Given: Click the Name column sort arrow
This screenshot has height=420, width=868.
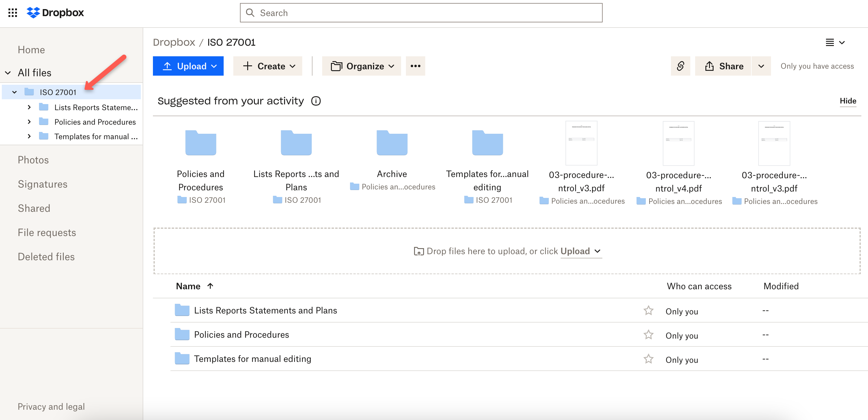Looking at the screenshot, I should point(211,286).
